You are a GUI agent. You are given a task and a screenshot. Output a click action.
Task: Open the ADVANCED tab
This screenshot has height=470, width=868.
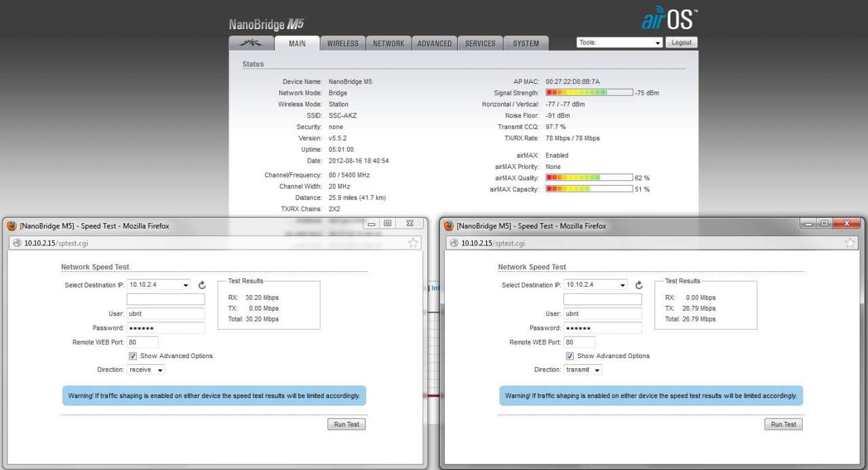click(x=434, y=43)
